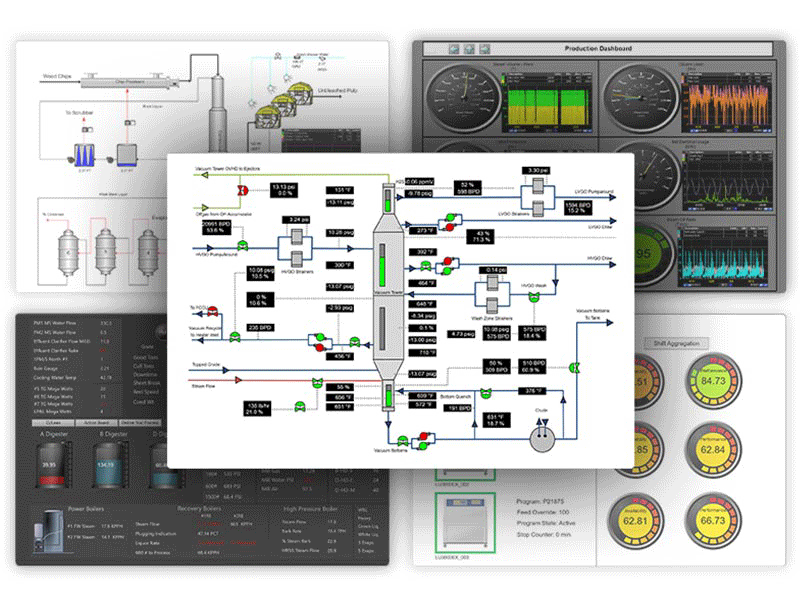
Task: Click the blue scrubber unit in pulp diagram
Action: pos(84,155)
